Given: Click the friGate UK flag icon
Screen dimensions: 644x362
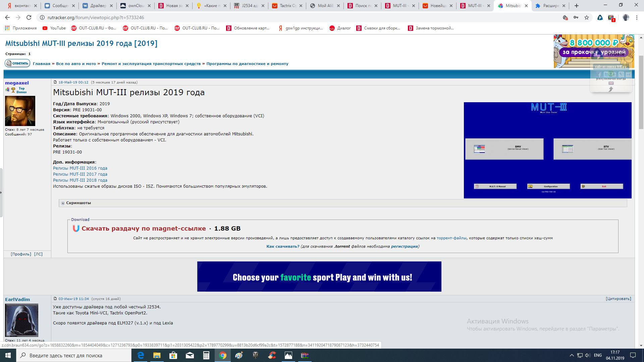Looking at the screenshot, I should (611, 83).
